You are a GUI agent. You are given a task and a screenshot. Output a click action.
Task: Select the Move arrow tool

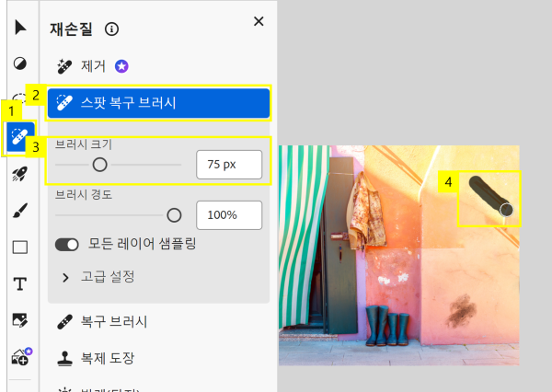(20, 27)
